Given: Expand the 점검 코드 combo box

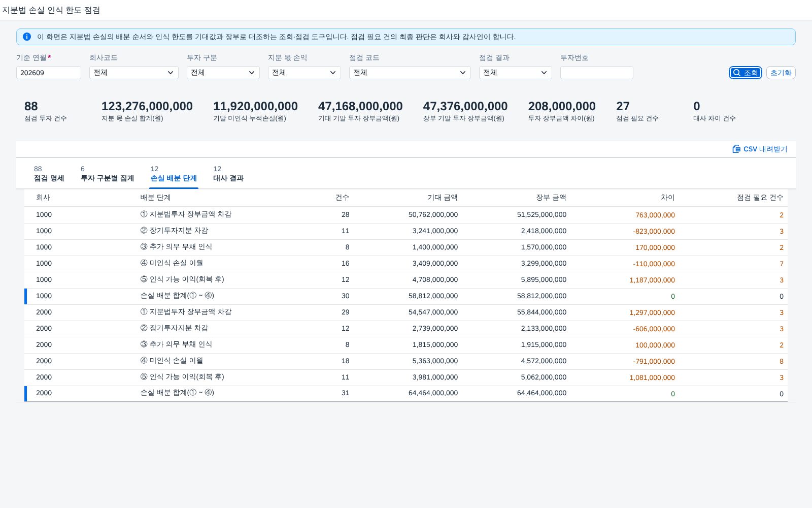Looking at the screenshot, I should click(410, 73).
